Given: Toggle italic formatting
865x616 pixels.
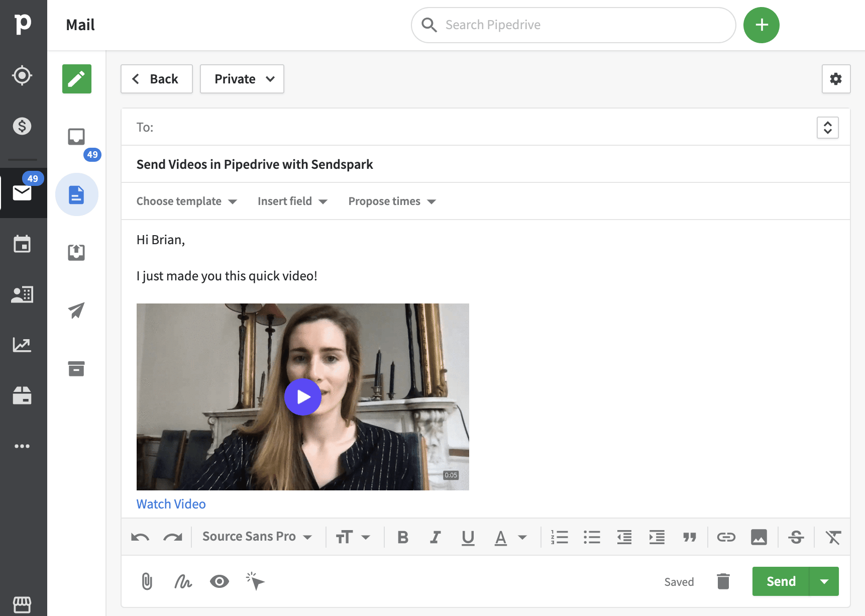Looking at the screenshot, I should [436, 537].
